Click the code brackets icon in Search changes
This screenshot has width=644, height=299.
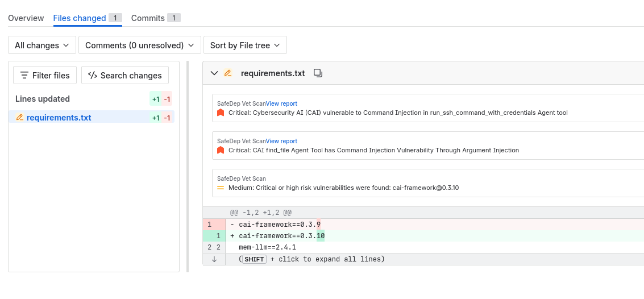[x=93, y=75]
